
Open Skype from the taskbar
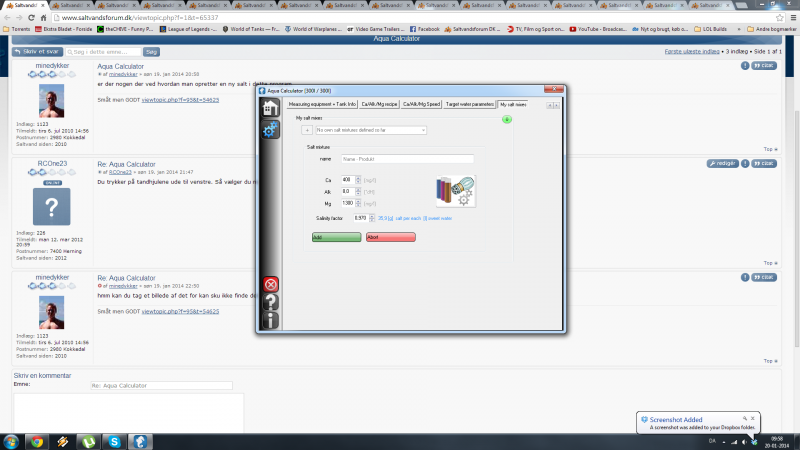114,440
